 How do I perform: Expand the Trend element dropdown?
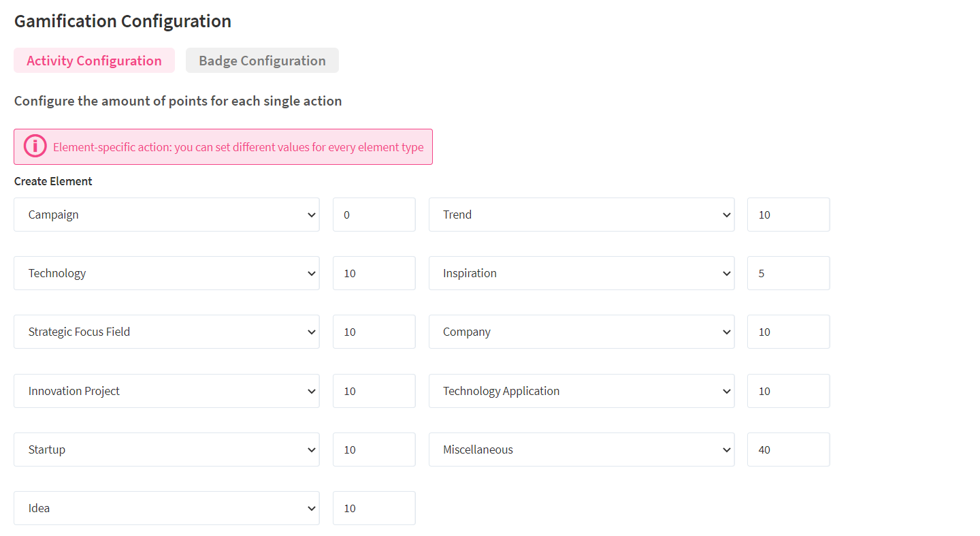point(581,215)
